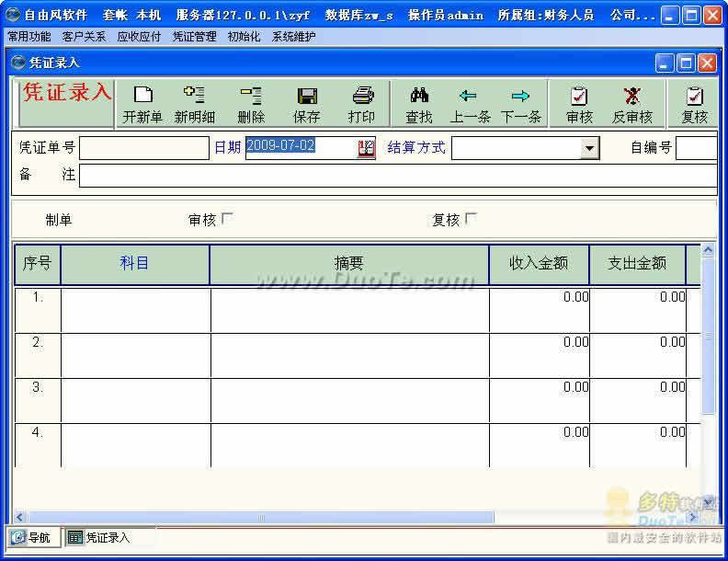
Task: Click the horizontal scrollbar right arrow
Action: (x=693, y=518)
